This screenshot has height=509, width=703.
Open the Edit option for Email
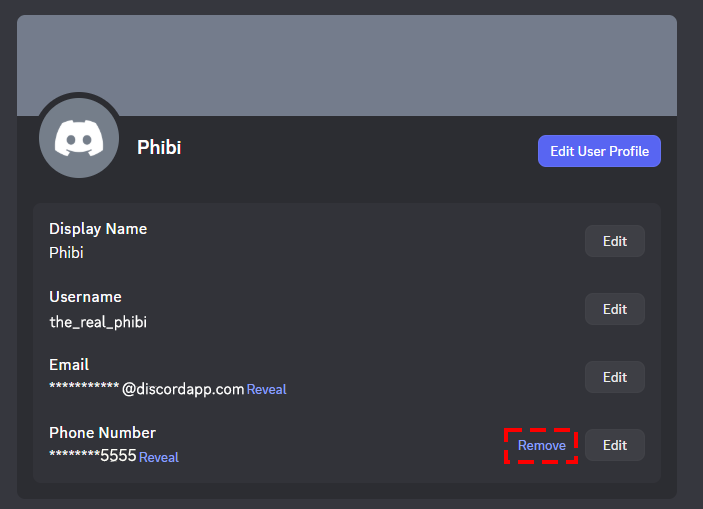tap(614, 377)
